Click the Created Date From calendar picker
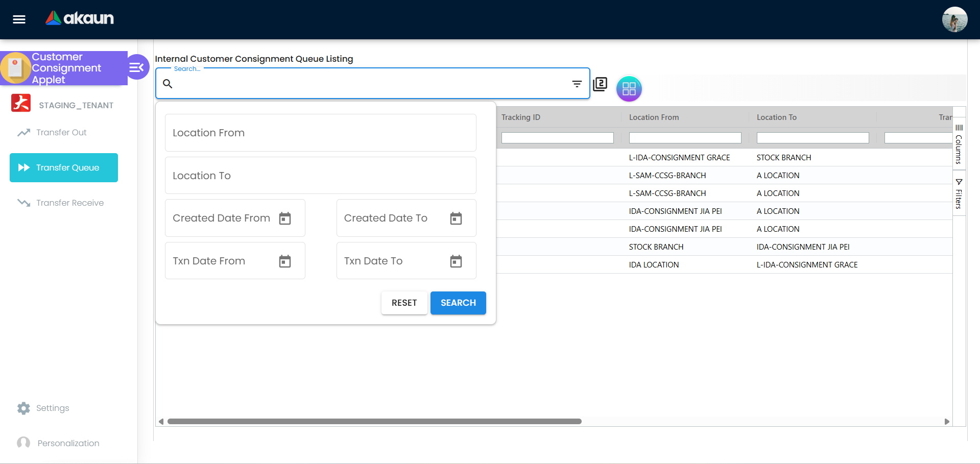Viewport: 980px width, 464px height. [x=285, y=218]
